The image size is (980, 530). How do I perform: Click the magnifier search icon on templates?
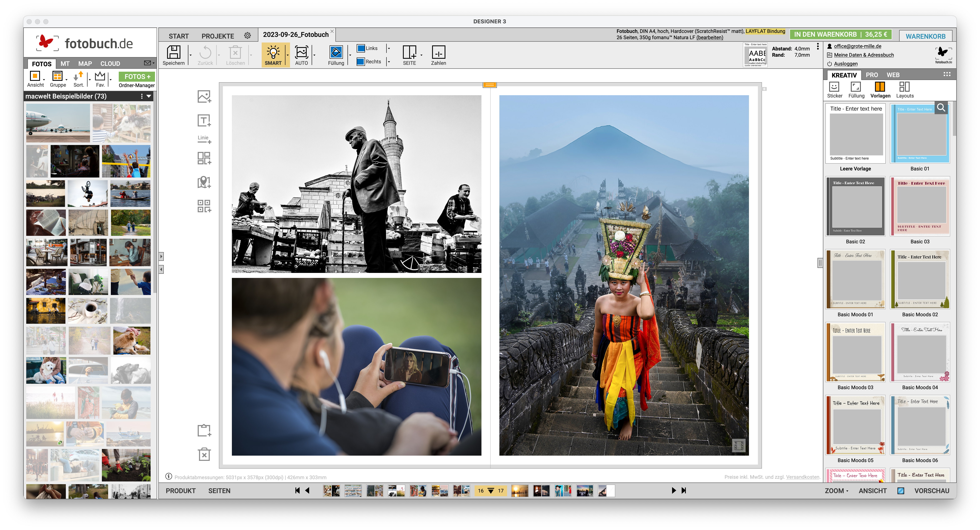click(x=941, y=108)
